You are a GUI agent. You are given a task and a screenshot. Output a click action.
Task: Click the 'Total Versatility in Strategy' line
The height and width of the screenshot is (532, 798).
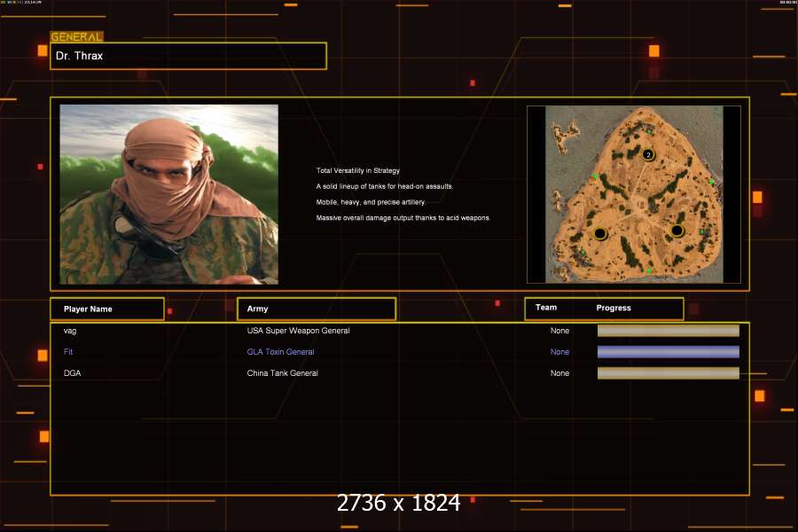coord(358,170)
